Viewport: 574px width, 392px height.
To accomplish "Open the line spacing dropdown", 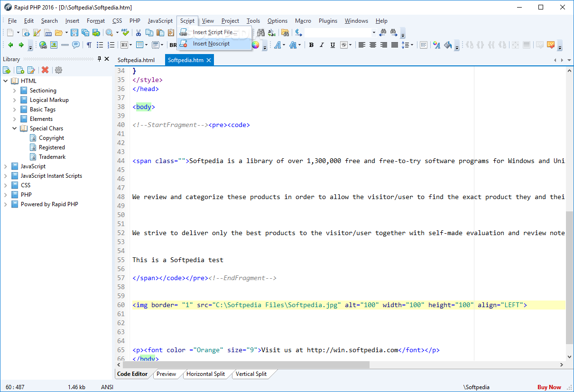I will [412, 45].
